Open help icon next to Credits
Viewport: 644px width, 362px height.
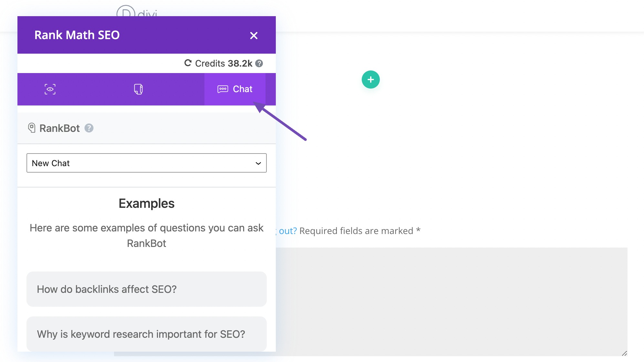(x=259, y=63)
